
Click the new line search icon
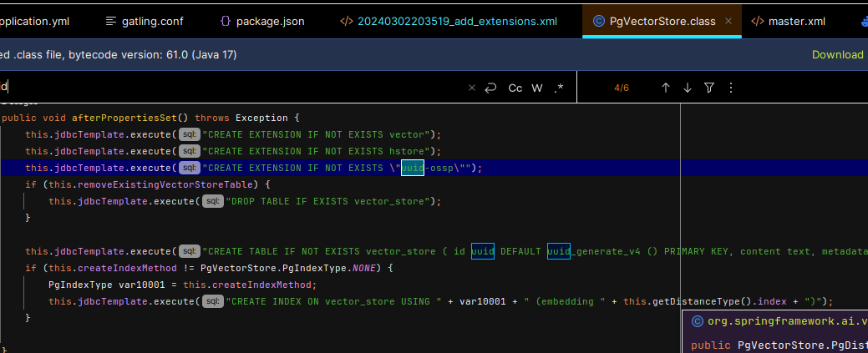click(490, 88)
